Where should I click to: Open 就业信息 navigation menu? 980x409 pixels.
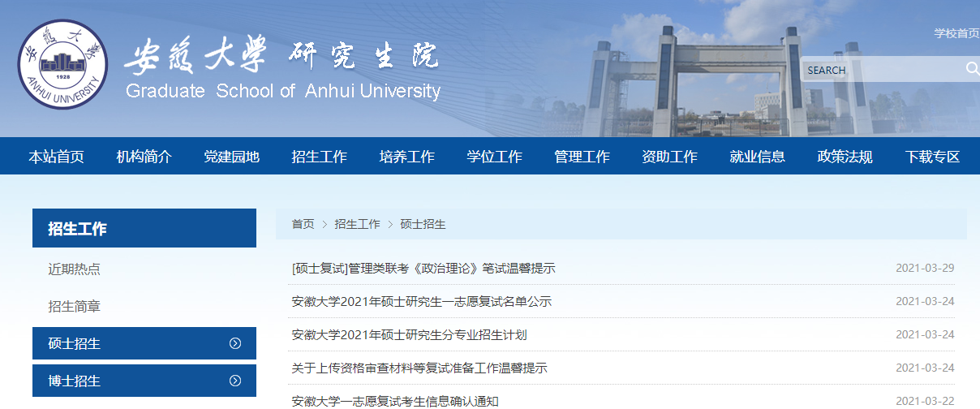(757, 157)
